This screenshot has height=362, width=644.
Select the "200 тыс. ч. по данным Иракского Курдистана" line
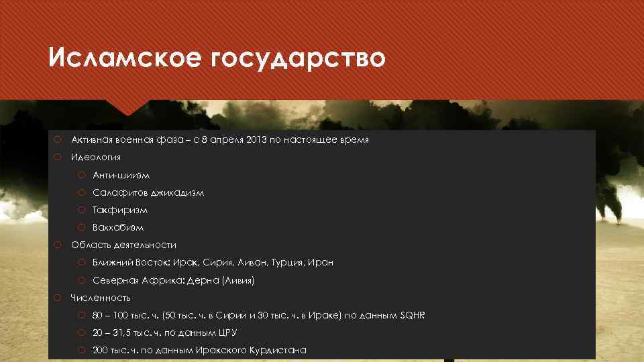point(199,350)
